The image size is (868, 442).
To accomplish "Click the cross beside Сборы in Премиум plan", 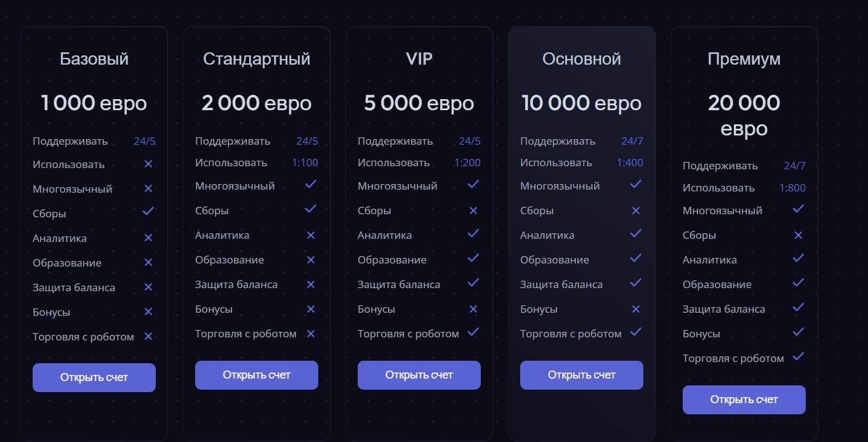I will point(798,235).
